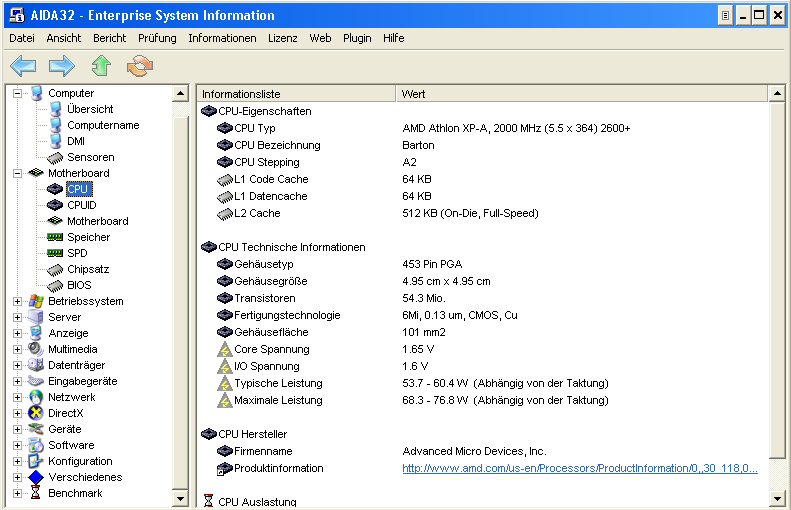
Task: Open the Plugin menu
Action: [x=357, y=38]
